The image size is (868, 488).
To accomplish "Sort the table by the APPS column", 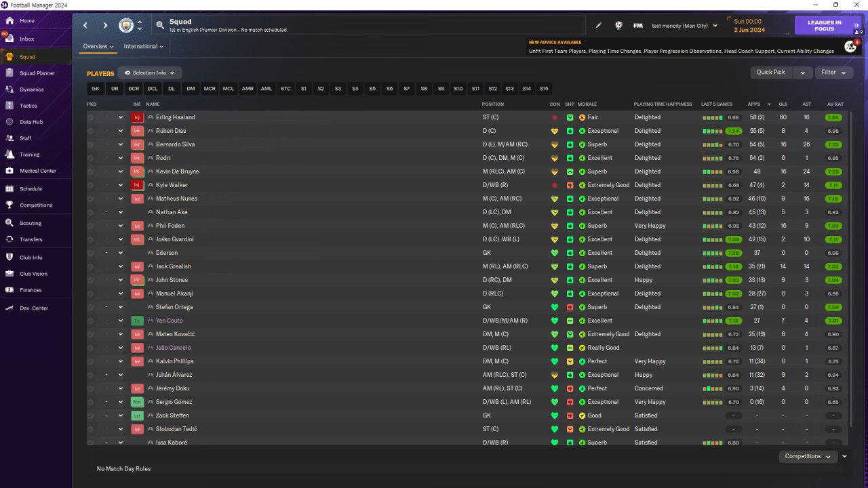I will [x=754, y=104].
